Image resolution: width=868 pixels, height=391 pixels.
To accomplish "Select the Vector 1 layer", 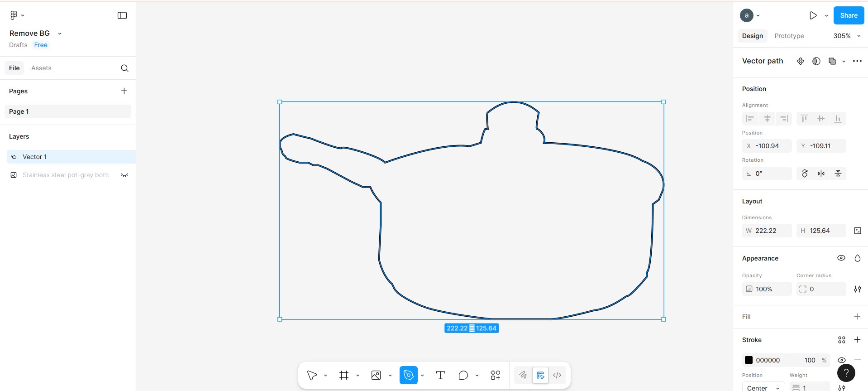I will tap(71, 157).
